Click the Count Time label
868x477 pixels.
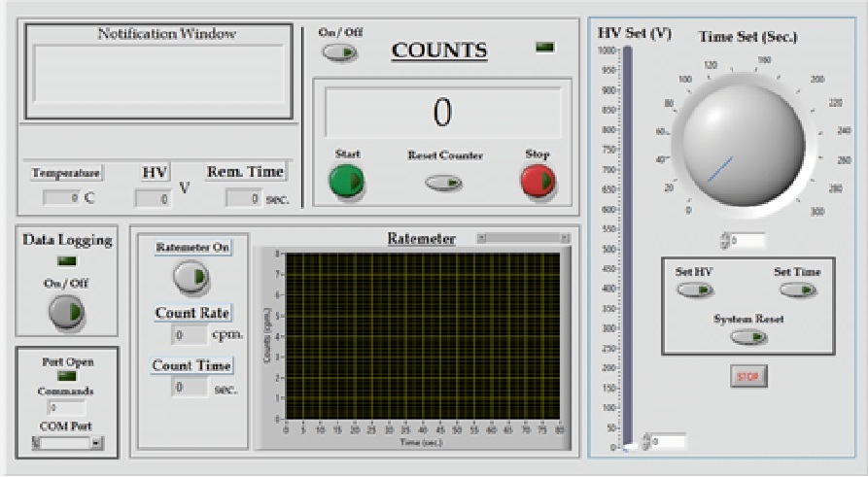click(x=191, y=365)
